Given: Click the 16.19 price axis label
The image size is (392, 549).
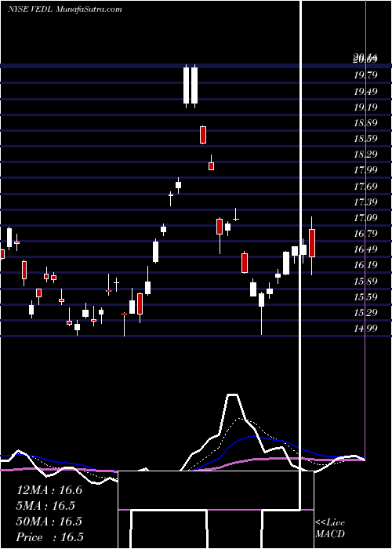Looking at the screenshot, I should pos(365,265).
